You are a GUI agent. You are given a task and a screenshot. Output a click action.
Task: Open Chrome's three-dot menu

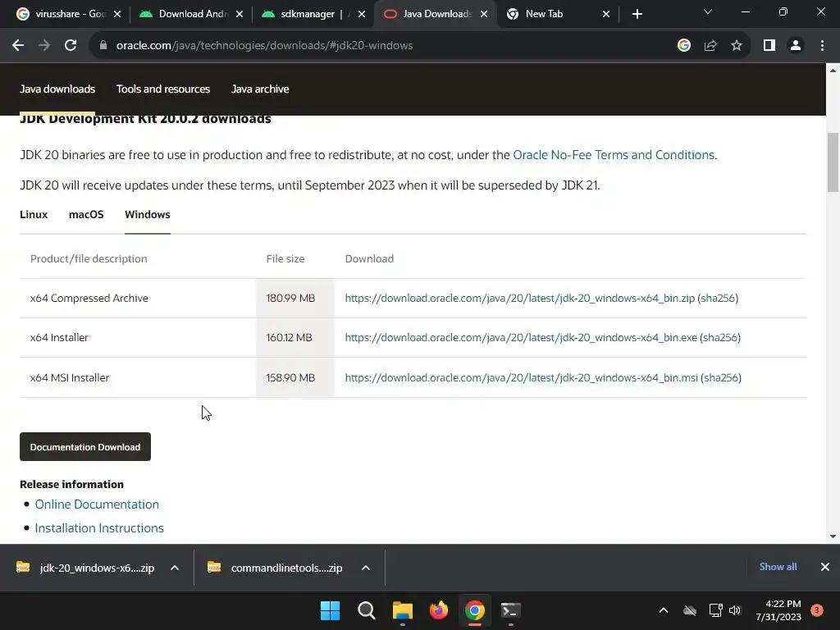pyautogui.click(x=822, y=46)
